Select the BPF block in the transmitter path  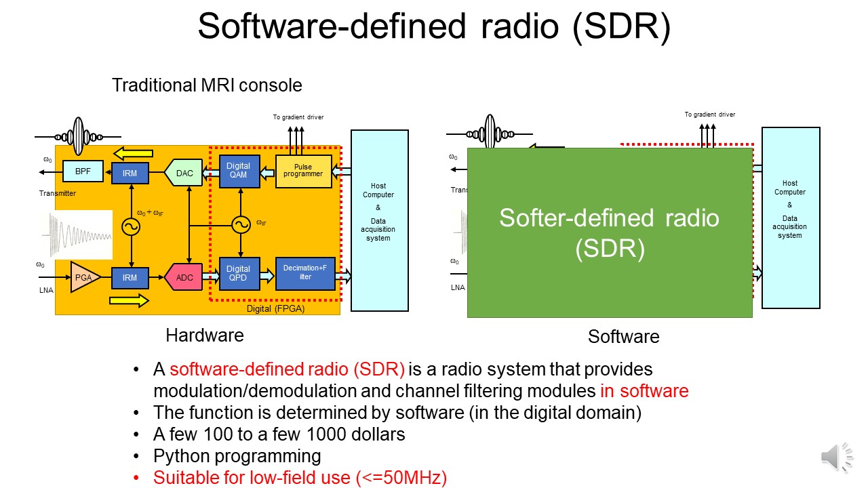point(83,172)
